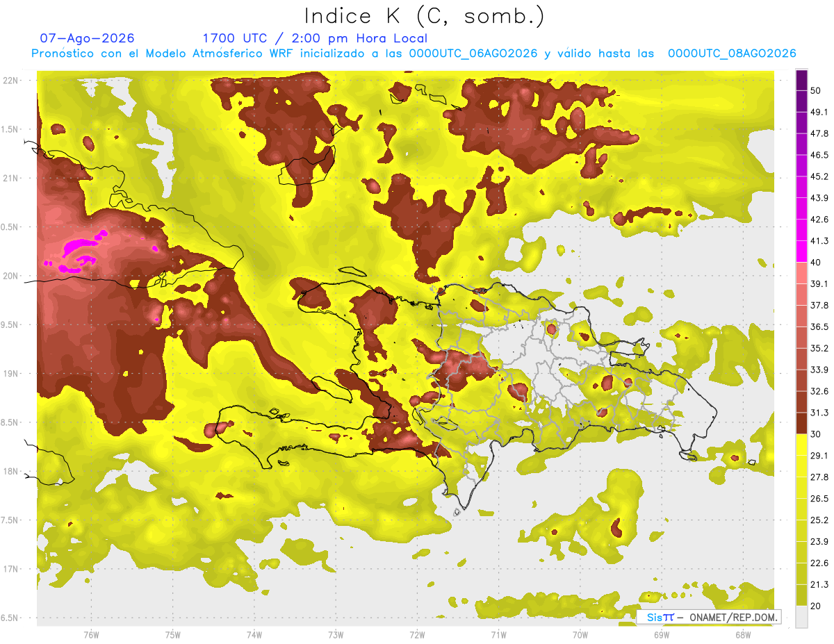The image size is (834, 644).
Task: Click legend value '29.1'
Action: pos(819,455)
